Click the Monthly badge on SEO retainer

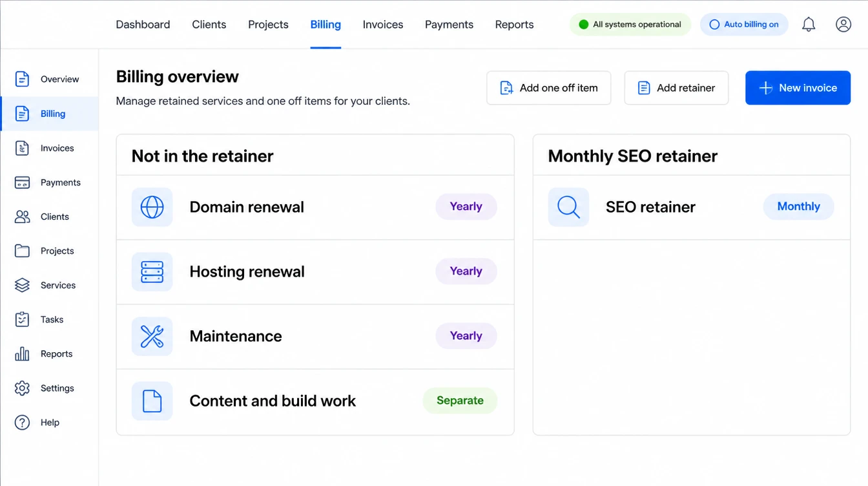pos(798,207)
